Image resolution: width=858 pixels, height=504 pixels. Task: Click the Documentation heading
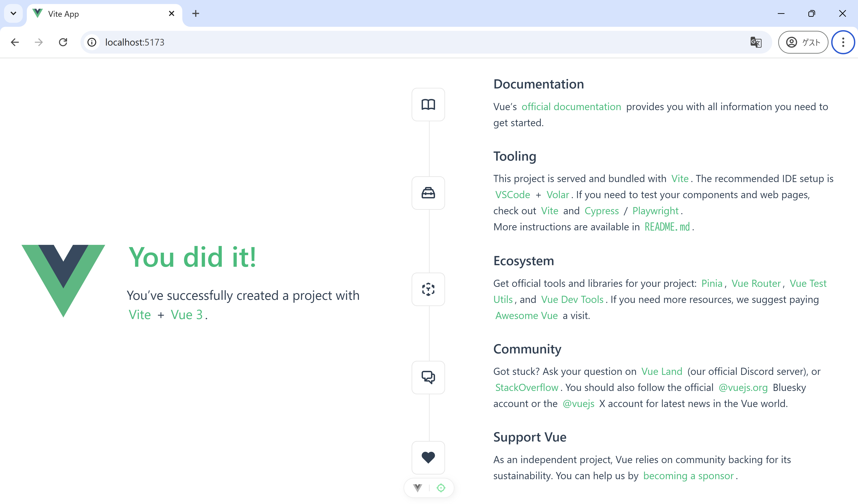[539, 84]
